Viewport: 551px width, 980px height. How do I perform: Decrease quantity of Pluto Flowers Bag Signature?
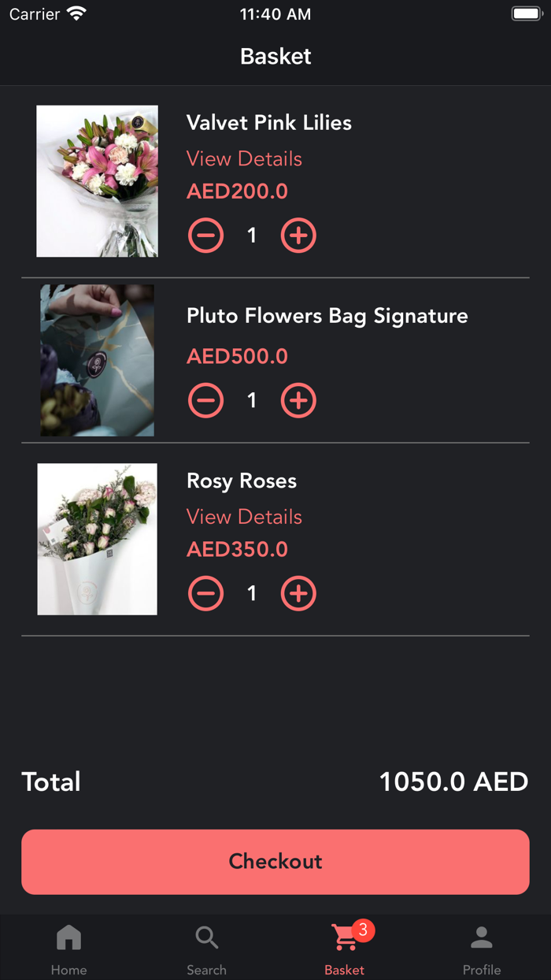205,400
